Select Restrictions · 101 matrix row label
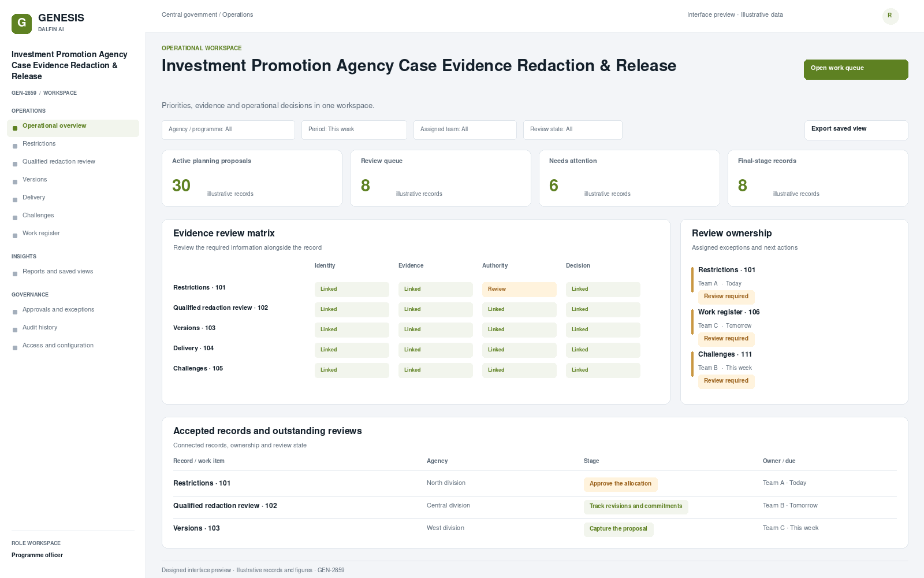 point(199,287)
